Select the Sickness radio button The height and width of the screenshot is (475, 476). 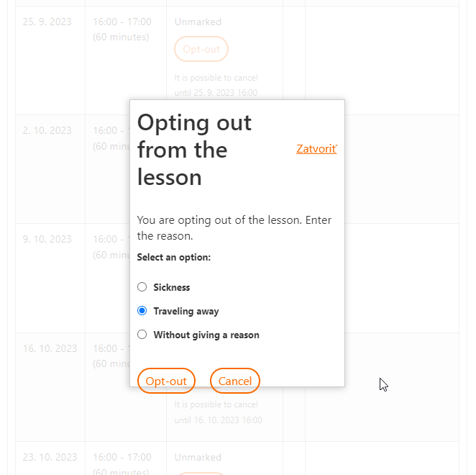click(142, 287)
